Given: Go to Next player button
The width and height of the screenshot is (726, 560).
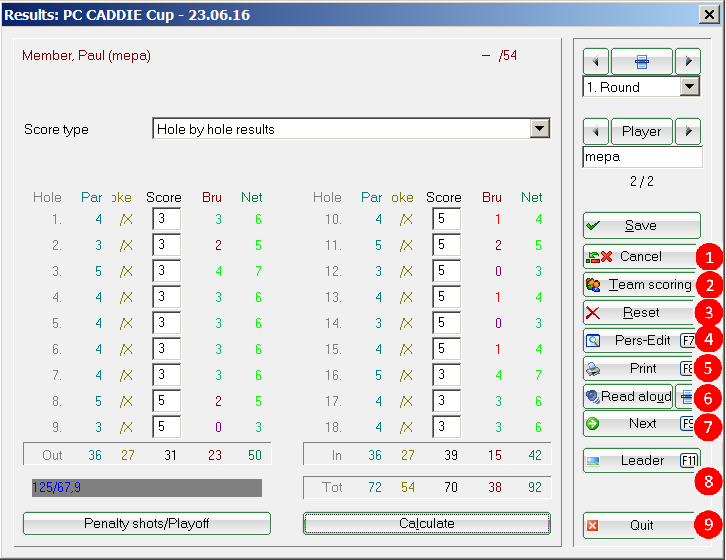Looking at the screenshot, I should [640, 424].
